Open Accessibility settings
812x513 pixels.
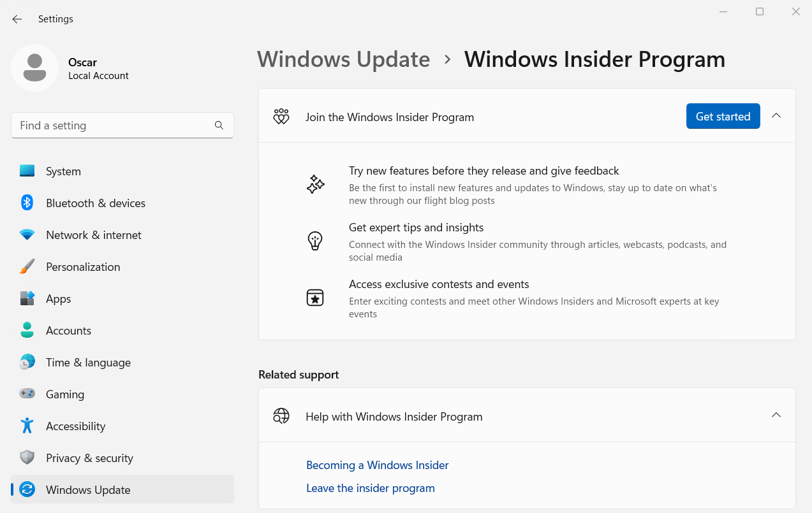pos(75,426)
